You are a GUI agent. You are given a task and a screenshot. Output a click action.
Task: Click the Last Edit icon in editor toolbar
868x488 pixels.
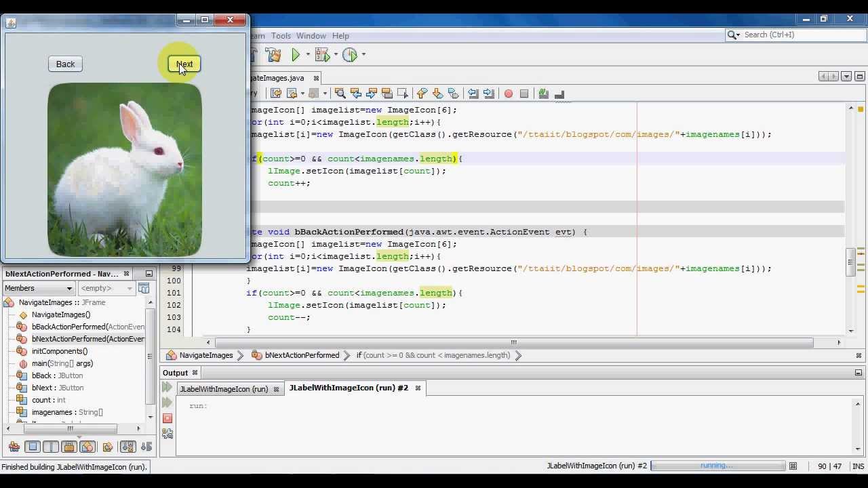point(276,94)
